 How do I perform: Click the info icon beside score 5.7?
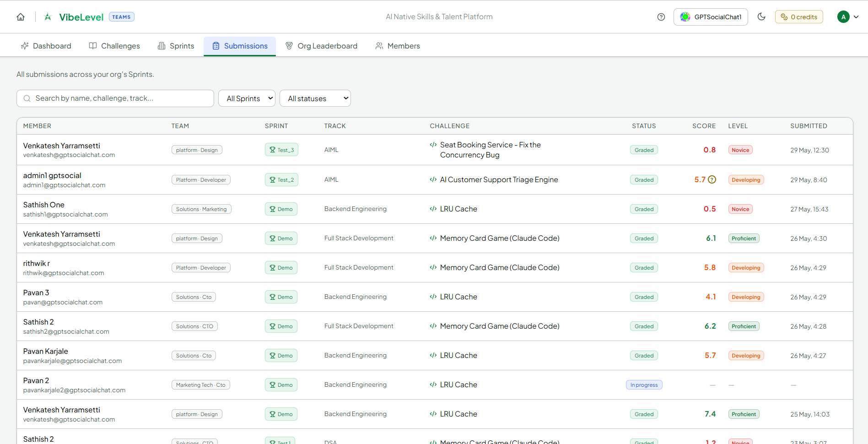[x=712, y=179]
